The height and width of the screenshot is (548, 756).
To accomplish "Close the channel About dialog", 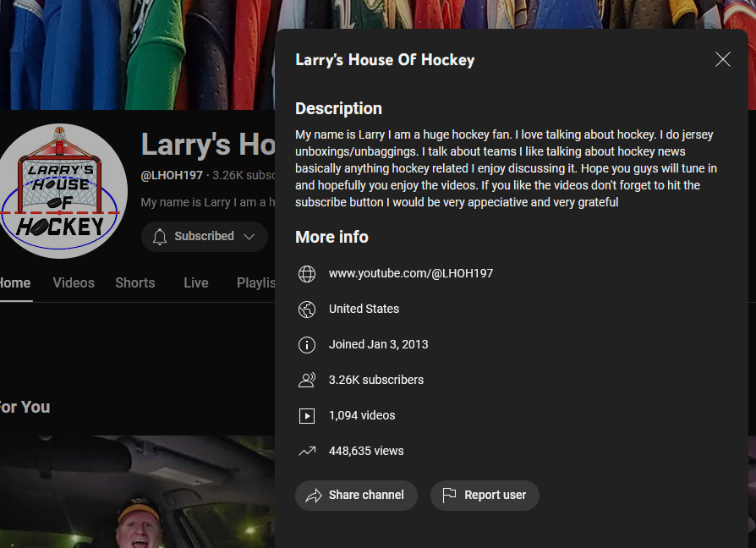I will click(x=723, y=59).
